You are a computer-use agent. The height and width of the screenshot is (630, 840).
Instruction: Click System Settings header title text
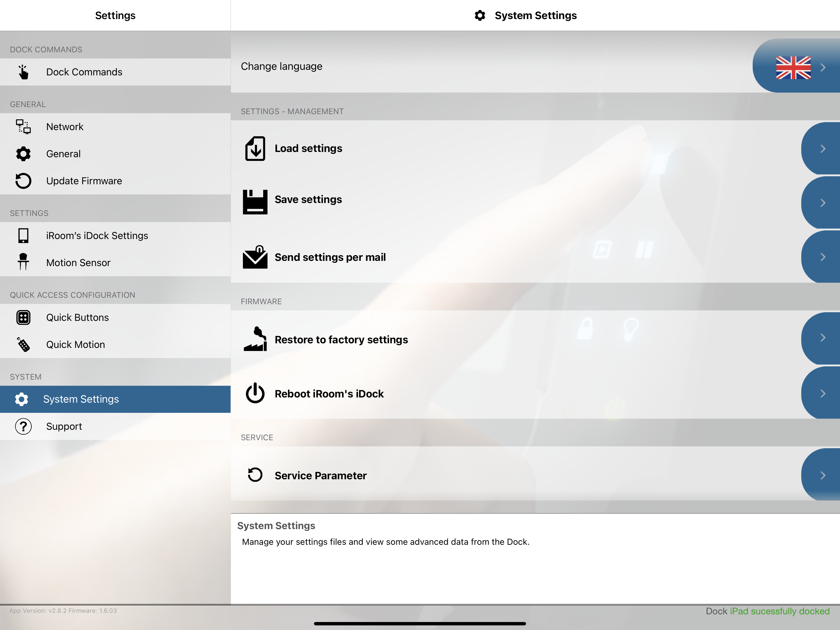[535, 16]
